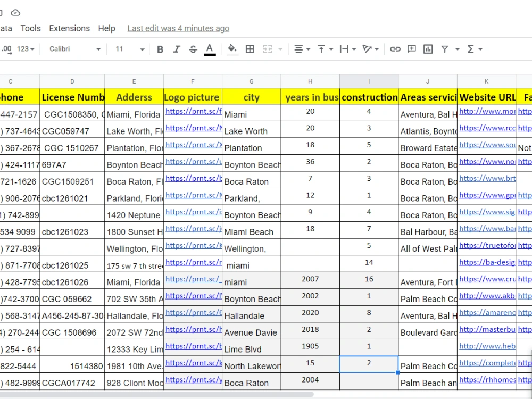Image resolution: width=532 pixels, height=399 pixels.
Task: Open the fill color picker
Action: [232, 49]
